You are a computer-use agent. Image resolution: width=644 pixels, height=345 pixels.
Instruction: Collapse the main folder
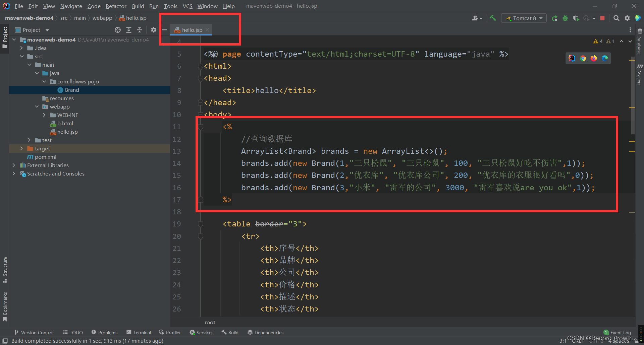(29, 65)
